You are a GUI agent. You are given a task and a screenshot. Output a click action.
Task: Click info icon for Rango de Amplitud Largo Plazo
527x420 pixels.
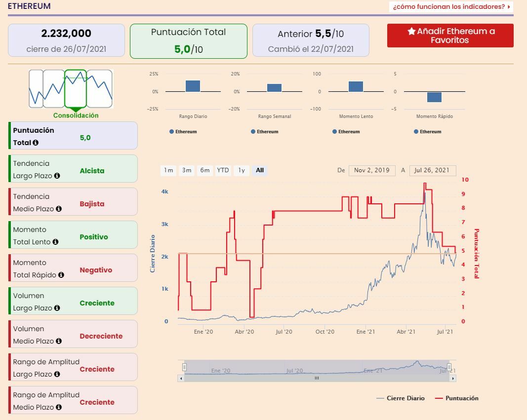coord(57,374)
